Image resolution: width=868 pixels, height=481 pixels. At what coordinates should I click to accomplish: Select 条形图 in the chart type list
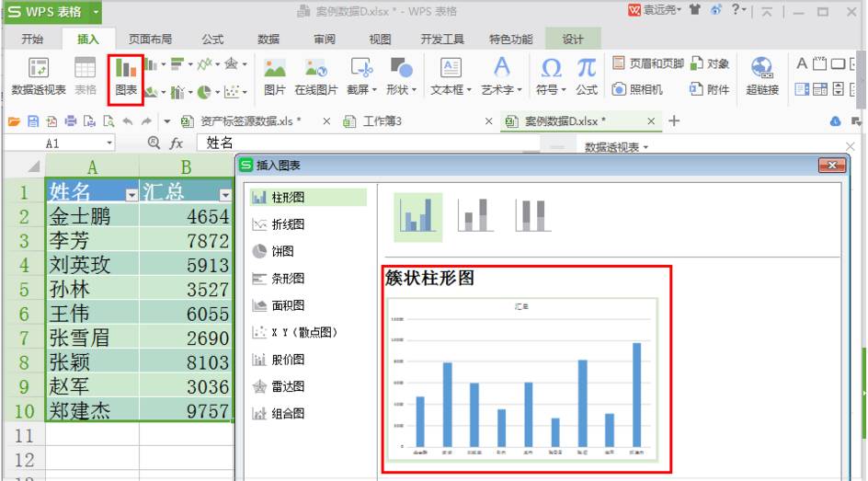click(308, 279)
